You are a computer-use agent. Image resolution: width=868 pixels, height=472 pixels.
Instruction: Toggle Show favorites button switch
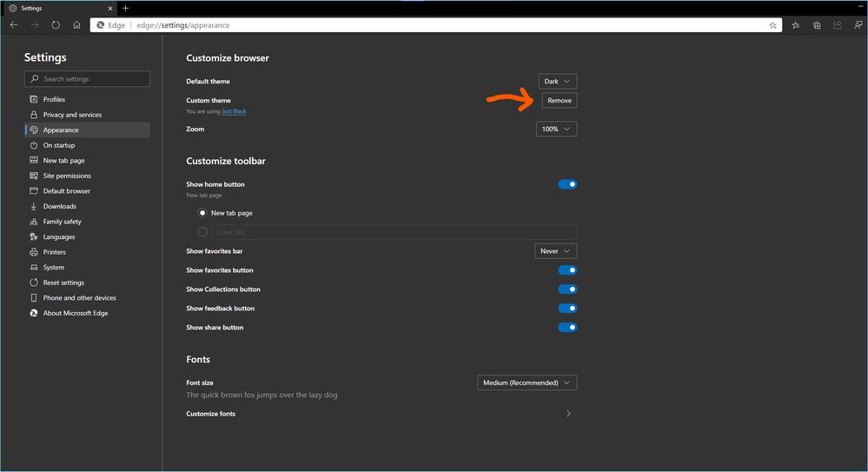(x=567, y=270)
